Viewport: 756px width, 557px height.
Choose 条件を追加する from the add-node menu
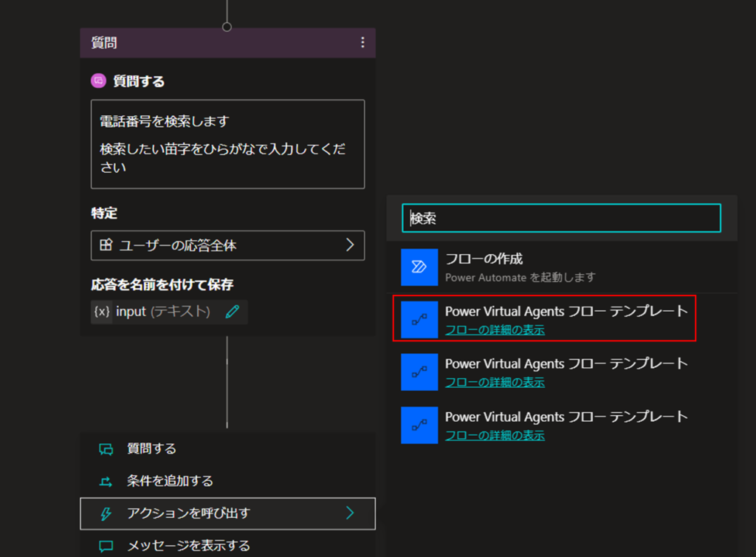227,482
